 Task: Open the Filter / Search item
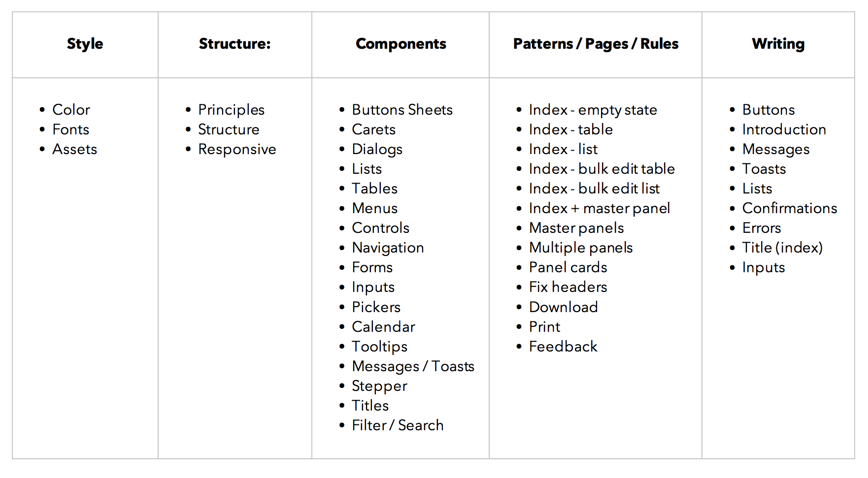[398, 425]
